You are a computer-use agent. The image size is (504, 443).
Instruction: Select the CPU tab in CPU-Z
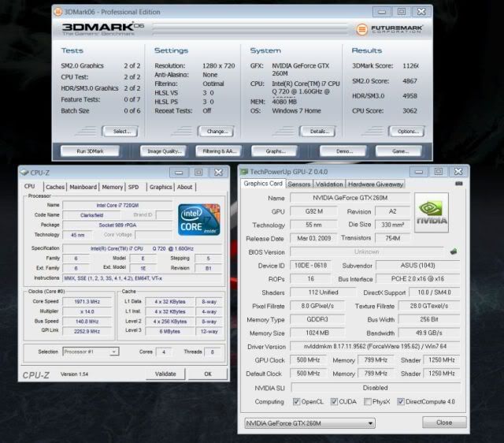[x=30, y=186]
